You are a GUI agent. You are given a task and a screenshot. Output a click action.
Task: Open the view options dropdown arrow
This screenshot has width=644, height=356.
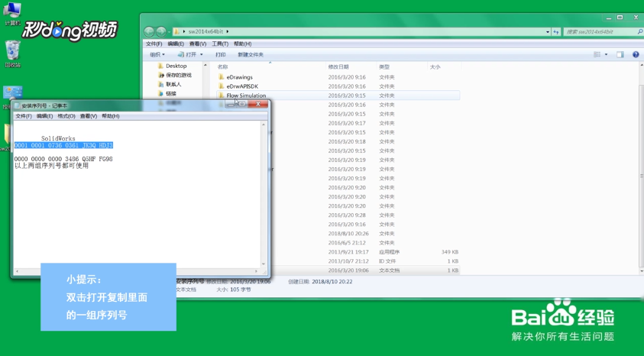click(606, 54)
